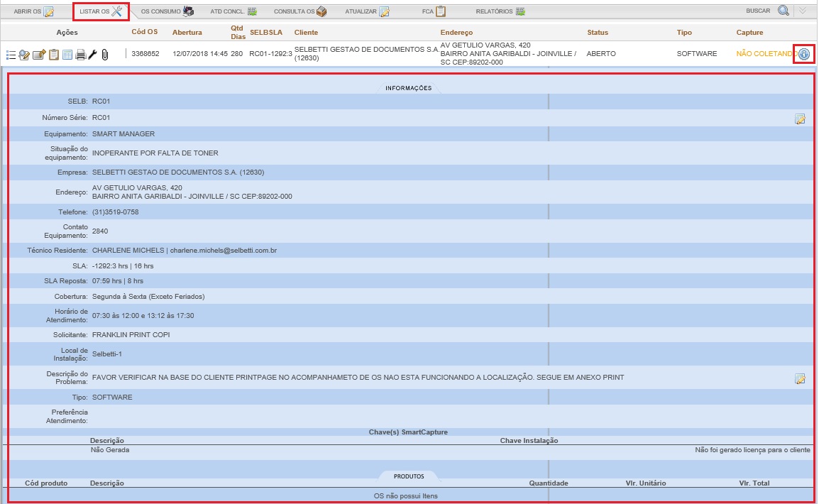Click the Não Gerada key description

tap(110, 450)
